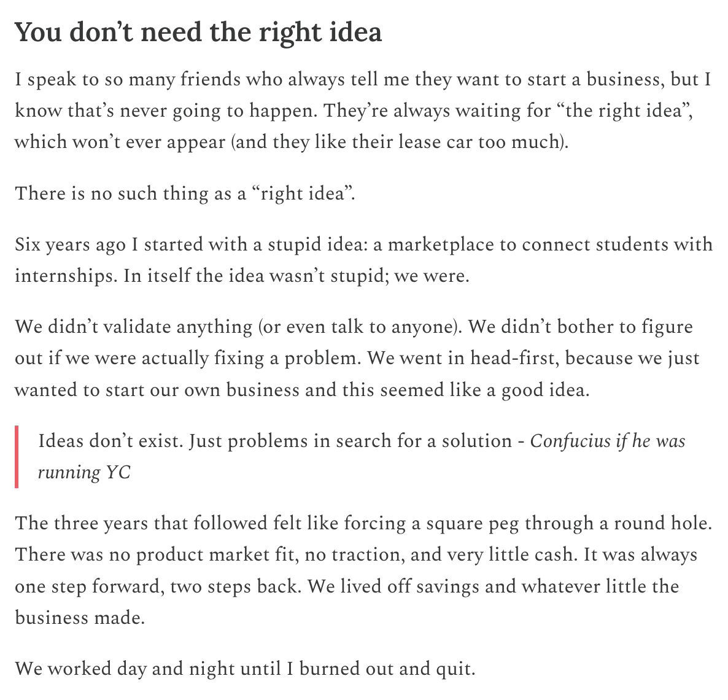Click the quote text "Ideas don't exist"
This screenshot has height=700, width=728.
[x=110, y=441]
